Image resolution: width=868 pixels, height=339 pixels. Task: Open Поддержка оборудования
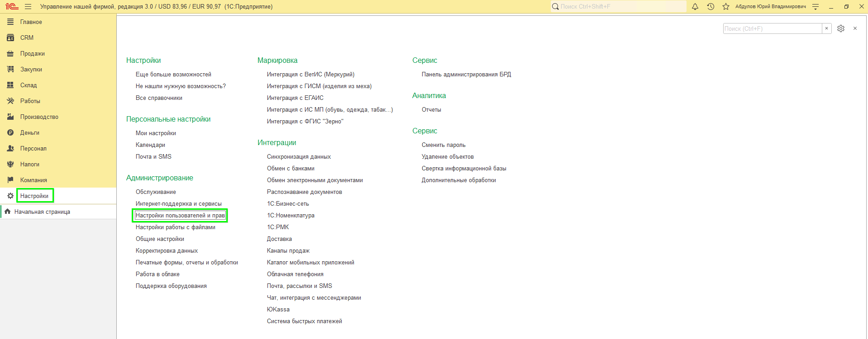[x=171, y=286]
